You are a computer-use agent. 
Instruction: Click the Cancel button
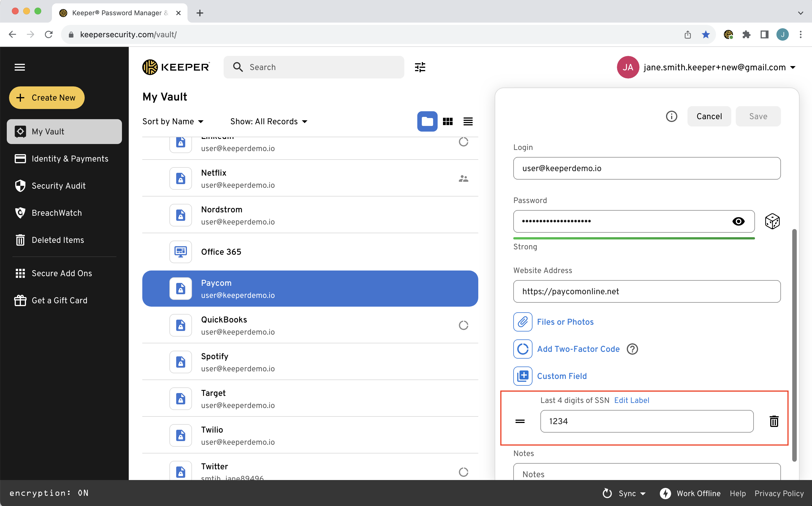[709, 116]
